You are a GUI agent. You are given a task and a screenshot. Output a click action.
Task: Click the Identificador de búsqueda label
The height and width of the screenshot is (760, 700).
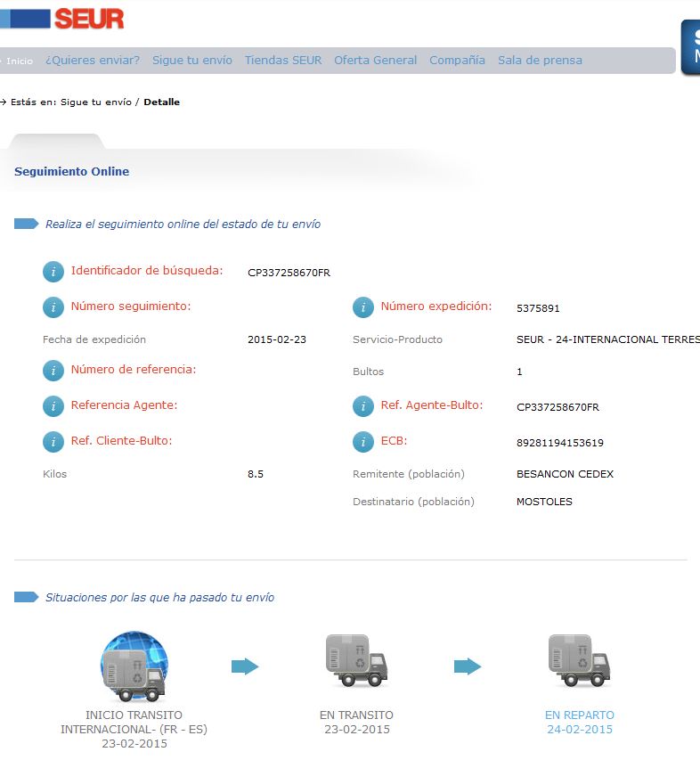pos(147,271)
